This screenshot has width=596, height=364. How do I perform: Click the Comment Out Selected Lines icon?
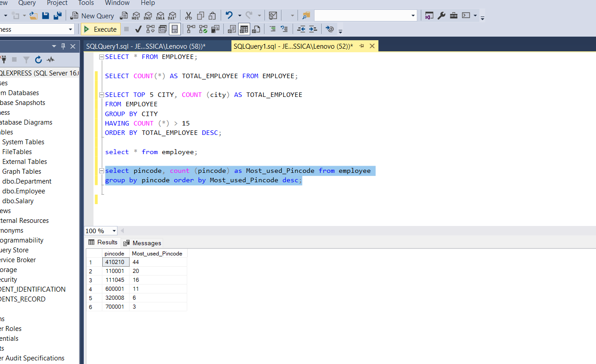coord(273,29)
